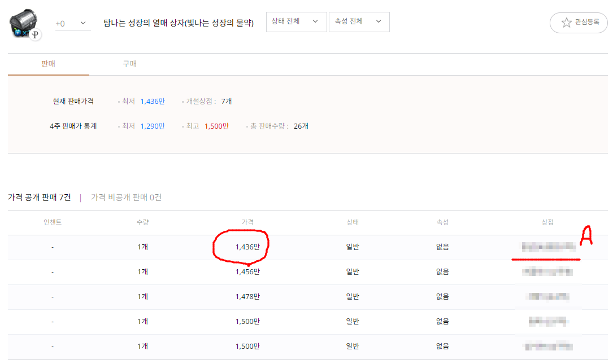Click the 가격 column header
The image size is (613, 364).
tap(246, 222)
